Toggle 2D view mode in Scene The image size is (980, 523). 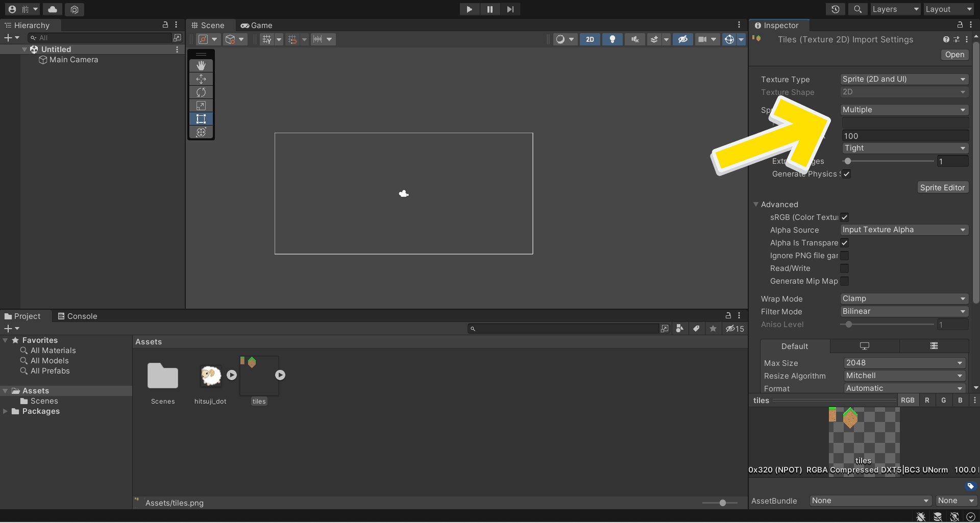point(590,39)
